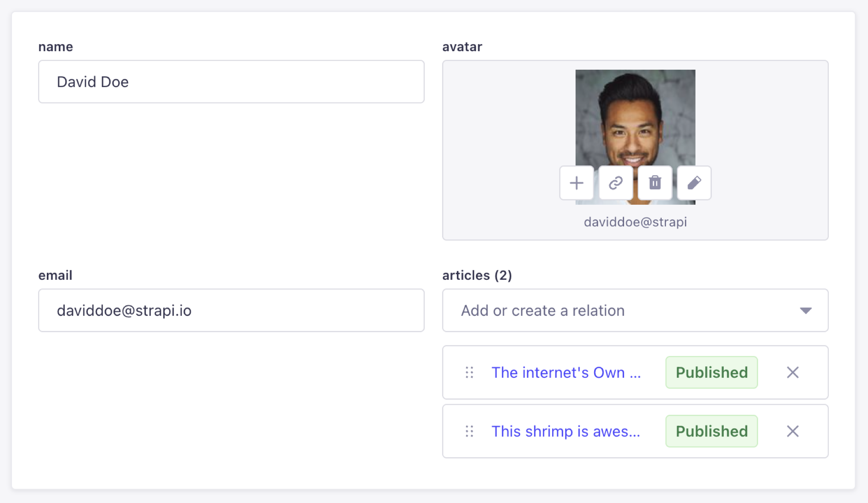868x503 pixels.
Task: Open 'This shrimp is awes...' article link
Action: click(565, 431)
